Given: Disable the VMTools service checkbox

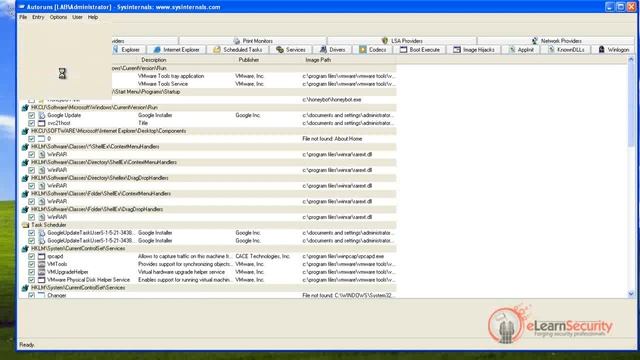Looking at the screenshot, I should point(31,264).
